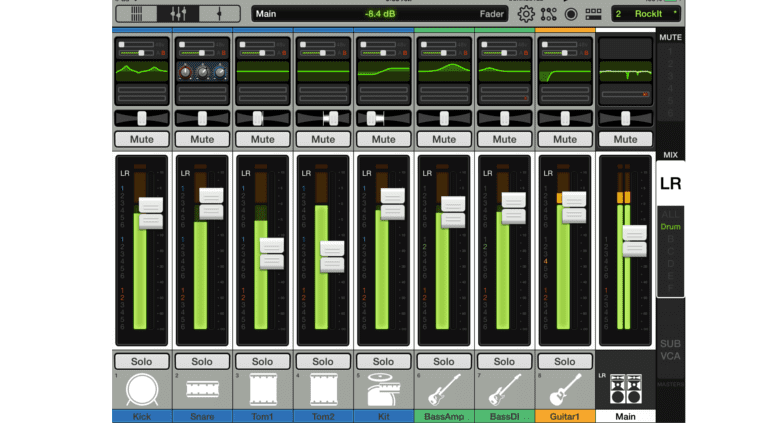
Task: Open the BassAmp EQ curve thumbnail
Action: [x=444, y=71]
